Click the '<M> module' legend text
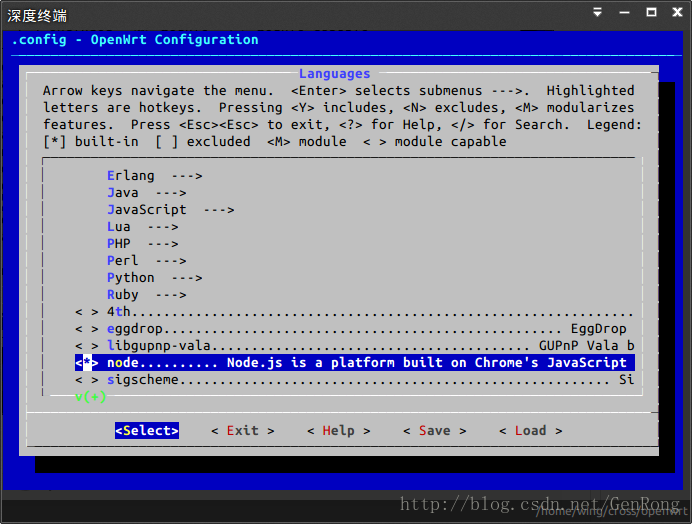The width and height of the screenshot is (692, 524). (307, 142)
